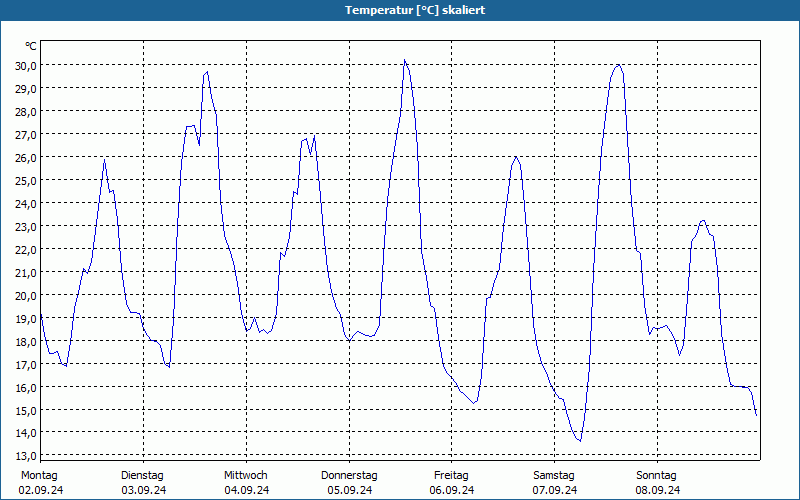This screenshot has width=800, height=500.
Task: Click the Samstag morning minimum near 13.6°C
Action: tap(580, 441)
